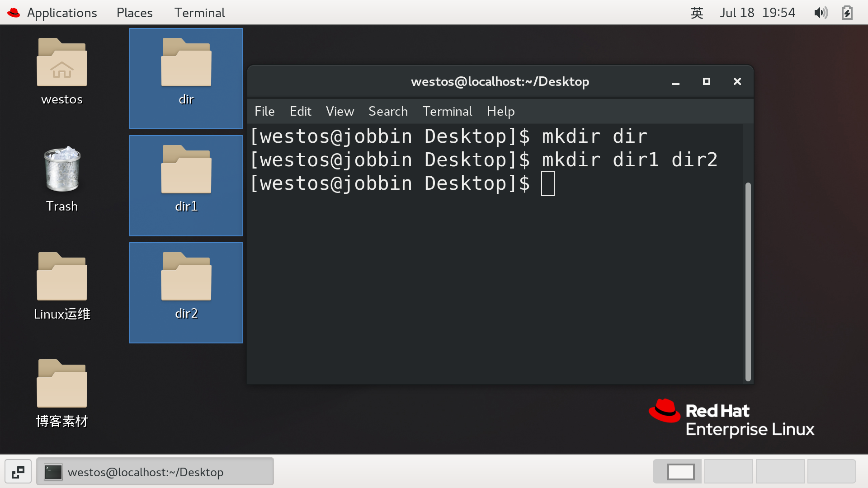Select the Trash desktop icon
Image resolution: width=868 pixels, height=488 pixels.
pos(62,169)
